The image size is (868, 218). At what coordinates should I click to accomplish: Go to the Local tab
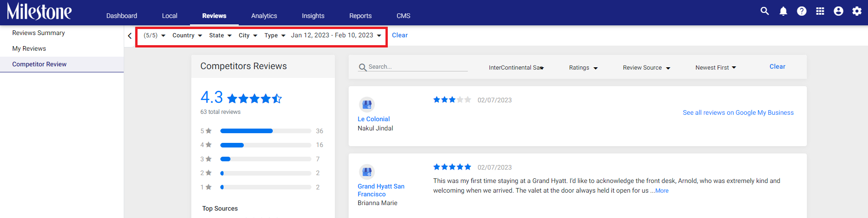coord(169,16)
